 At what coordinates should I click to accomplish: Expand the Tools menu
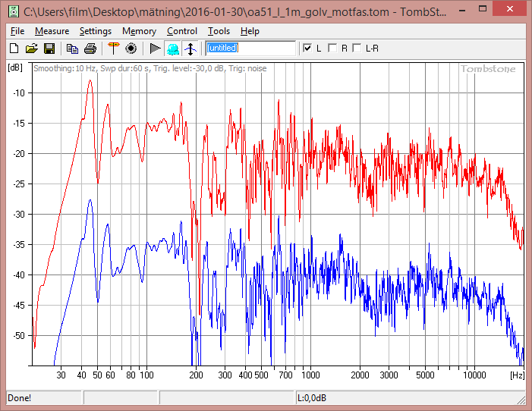click(x=219, y=31)
